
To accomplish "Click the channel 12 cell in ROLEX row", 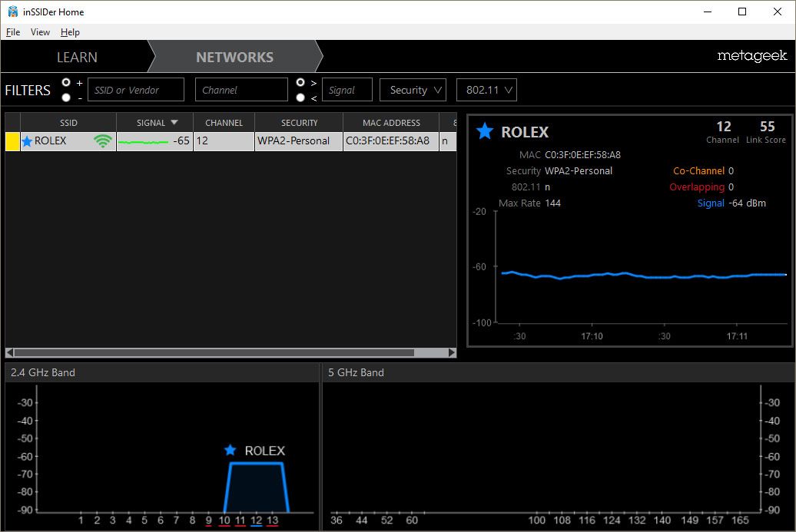I will pos(224,141).
